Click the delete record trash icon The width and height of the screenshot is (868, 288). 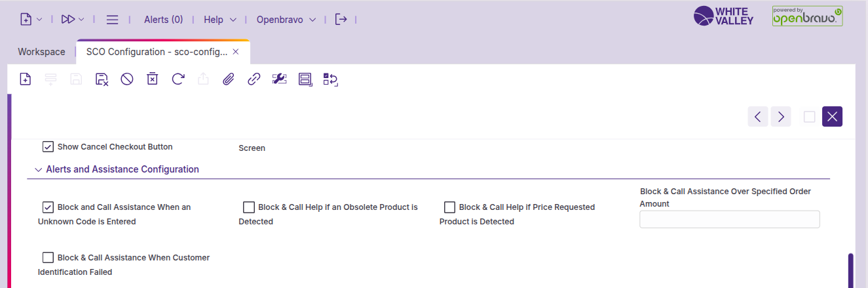(x=152, y=79)
